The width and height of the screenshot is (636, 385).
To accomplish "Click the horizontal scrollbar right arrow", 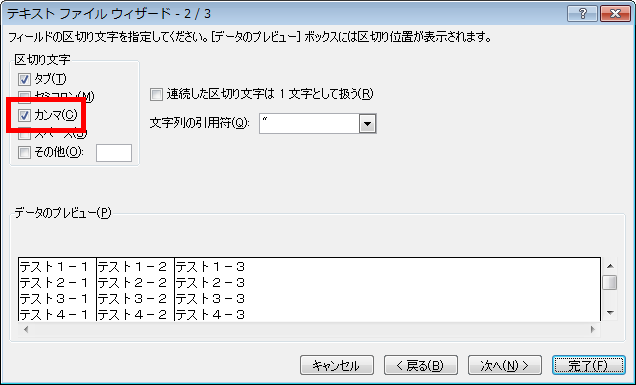I will [x=593, y=329].
